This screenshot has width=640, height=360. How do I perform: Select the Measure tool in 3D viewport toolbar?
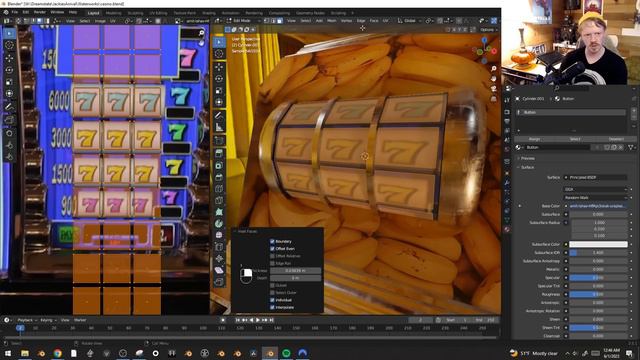219,127
